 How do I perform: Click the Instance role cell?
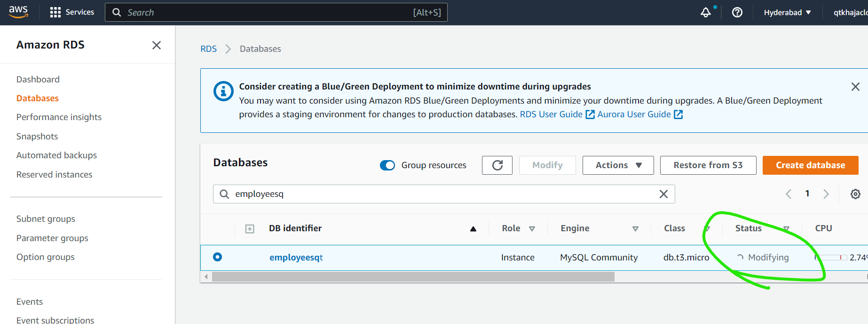pos(518,258)
